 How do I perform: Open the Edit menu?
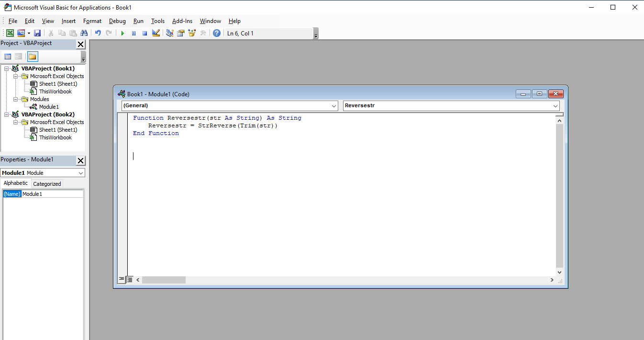(30, 21)
